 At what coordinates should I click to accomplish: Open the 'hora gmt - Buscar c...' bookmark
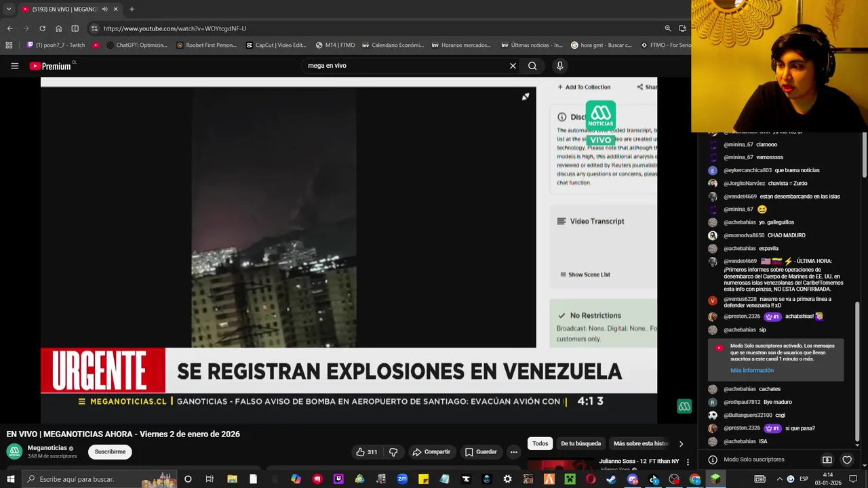(601, 45)
